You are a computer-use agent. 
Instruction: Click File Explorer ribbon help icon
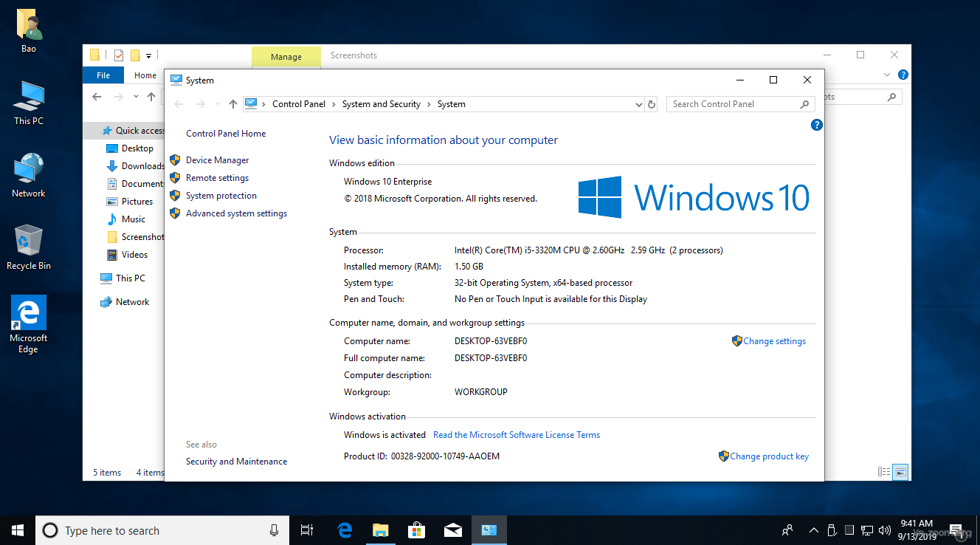coord(903,75)
